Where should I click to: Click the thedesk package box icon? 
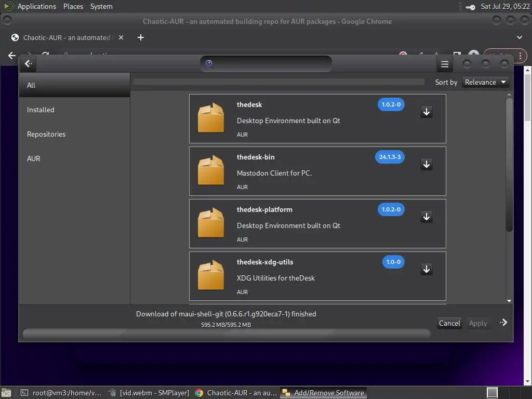pyautogui.click(x=211, y=117)
